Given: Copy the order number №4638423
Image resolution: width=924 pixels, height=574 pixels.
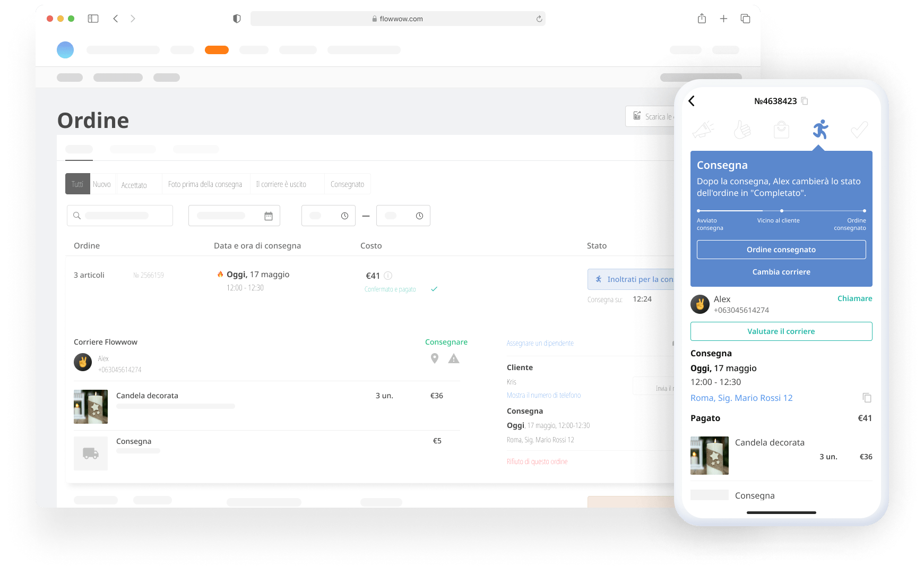Looking at the screenshot, I should click(x=805, y=101).
